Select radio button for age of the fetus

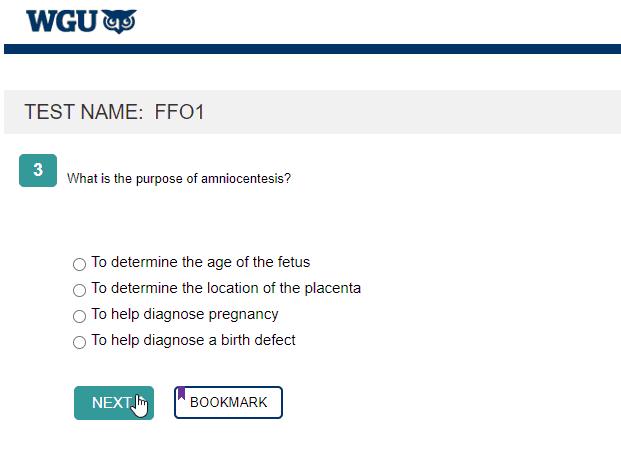79,264
